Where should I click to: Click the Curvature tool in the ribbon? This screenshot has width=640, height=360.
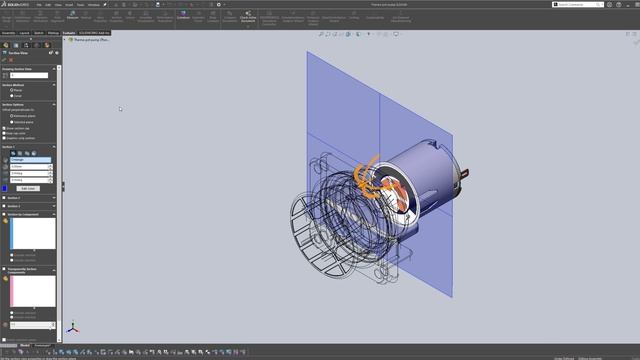click(183, 16)
